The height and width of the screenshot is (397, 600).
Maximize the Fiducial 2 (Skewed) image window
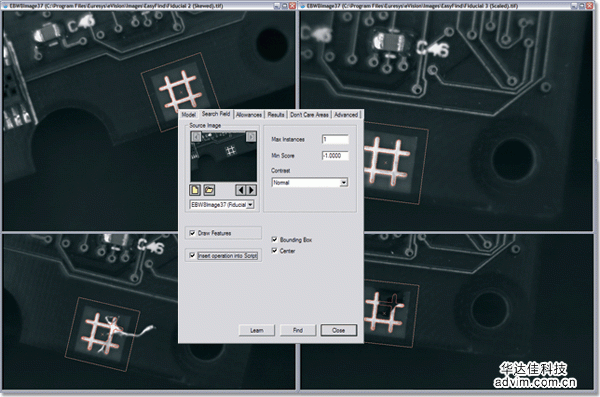[285, 6]
